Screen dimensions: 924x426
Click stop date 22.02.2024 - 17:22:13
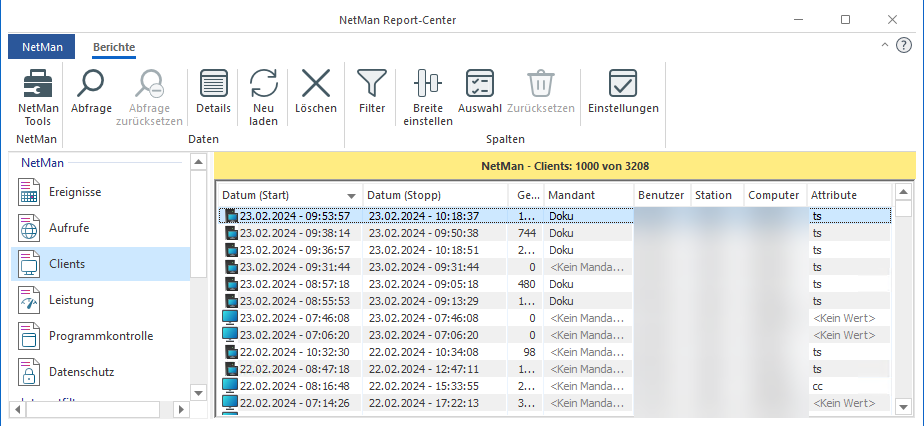(x=424, y=404)
